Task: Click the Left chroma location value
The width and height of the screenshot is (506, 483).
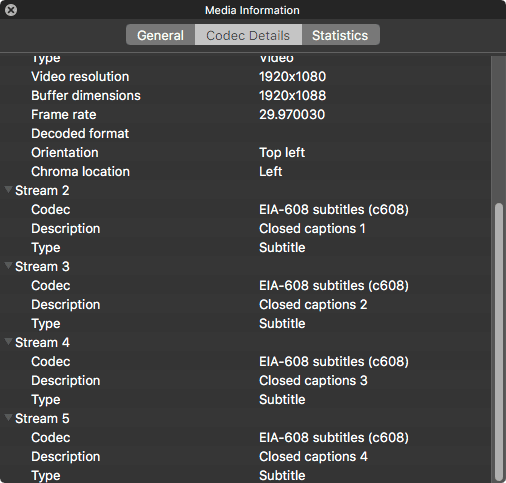Action: pos(271,172)
